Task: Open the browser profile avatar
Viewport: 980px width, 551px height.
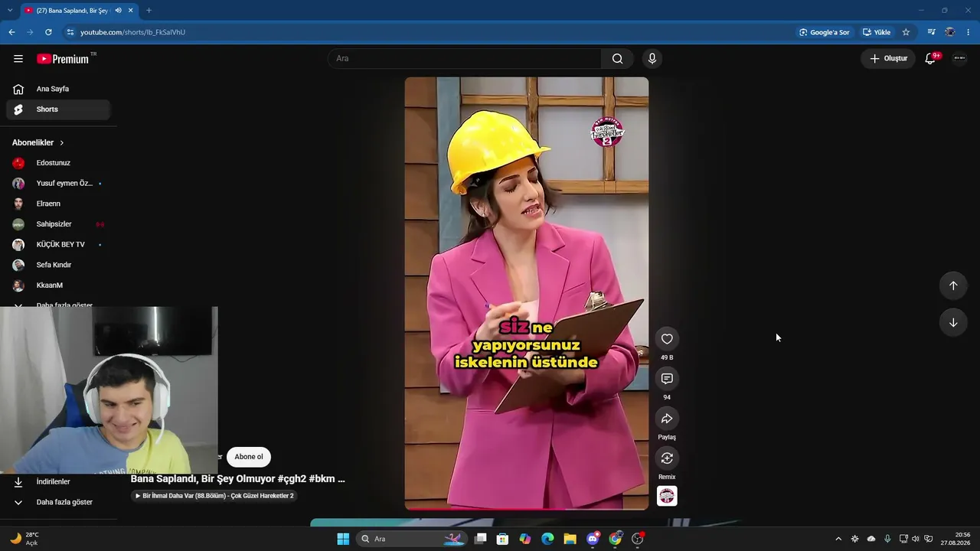Action: tap(950, 32)
